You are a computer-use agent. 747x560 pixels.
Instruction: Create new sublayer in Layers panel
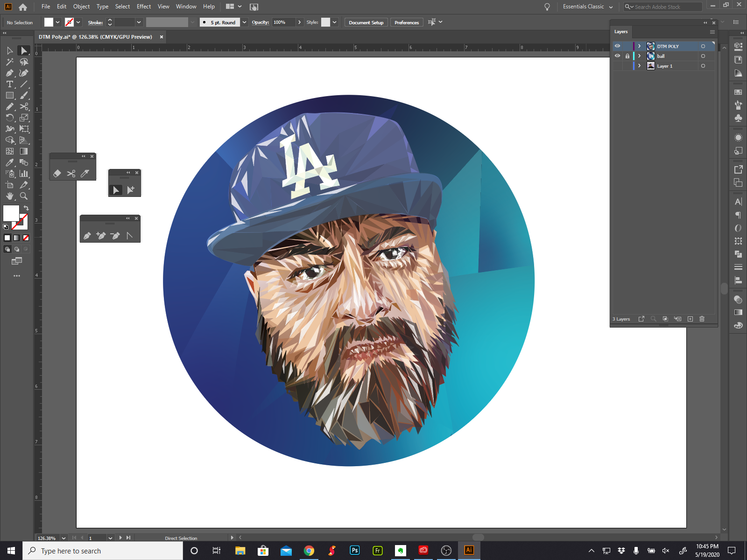pyautogui.click(x=677, y=319)
